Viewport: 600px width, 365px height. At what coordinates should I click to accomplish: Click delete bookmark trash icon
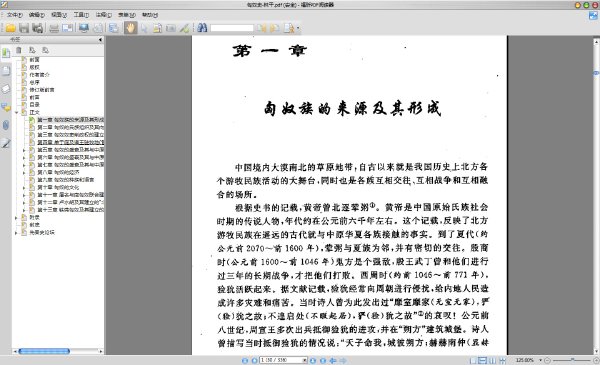coord(19,50)
